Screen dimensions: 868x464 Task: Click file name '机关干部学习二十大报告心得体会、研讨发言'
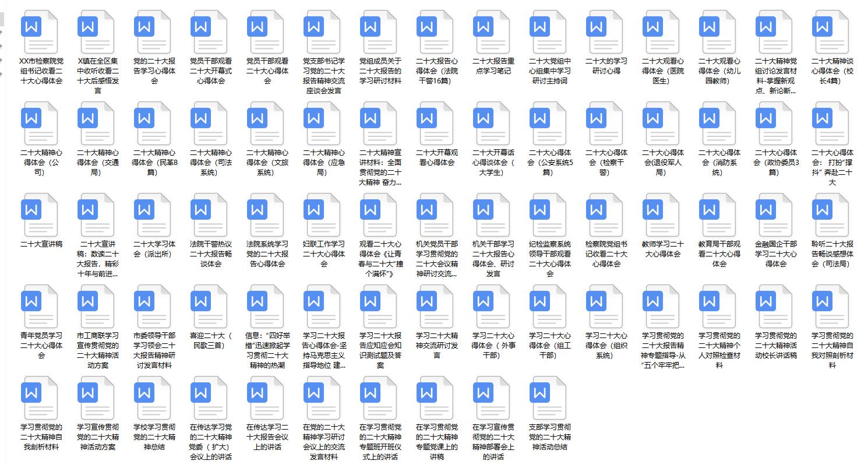(493, 259)
